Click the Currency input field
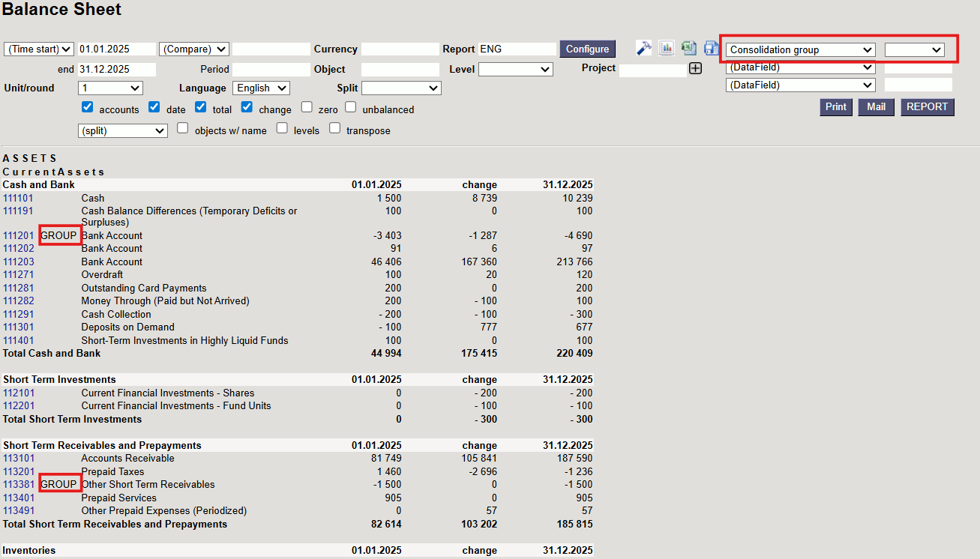 [x=400, y=49]
